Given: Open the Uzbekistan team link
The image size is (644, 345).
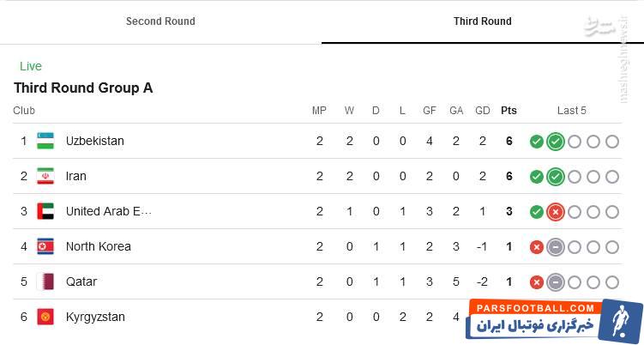Looking at the screenshot, I should coord(95,141).
